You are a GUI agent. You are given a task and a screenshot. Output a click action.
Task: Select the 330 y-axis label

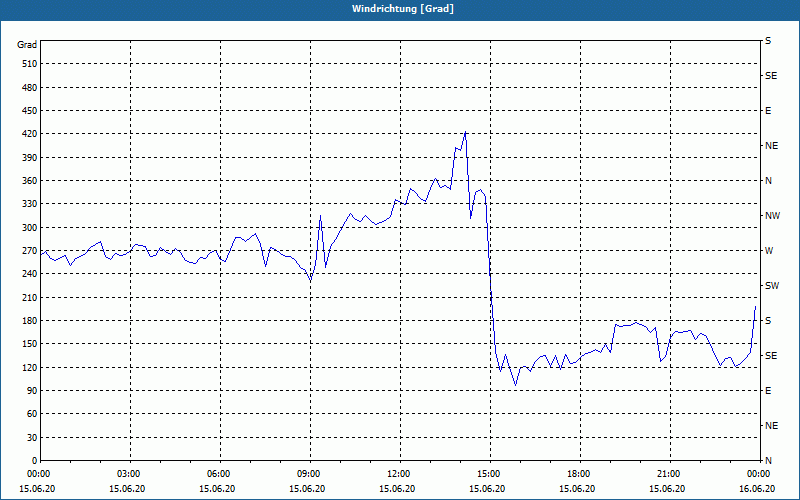(30, 204)
